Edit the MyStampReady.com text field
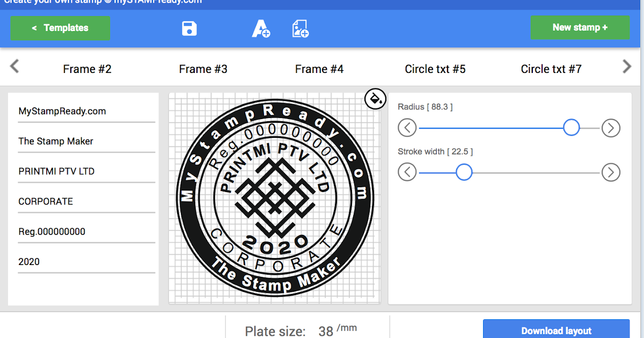Image resolution: width=644 pixels, height=338 pixels. pyautogui.click(x=86, y=112)
